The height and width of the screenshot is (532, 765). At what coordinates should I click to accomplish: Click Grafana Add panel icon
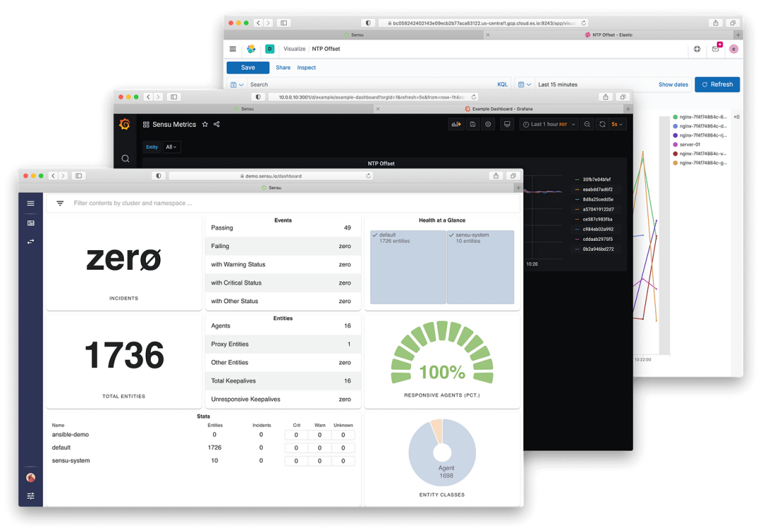pos(456,125)
